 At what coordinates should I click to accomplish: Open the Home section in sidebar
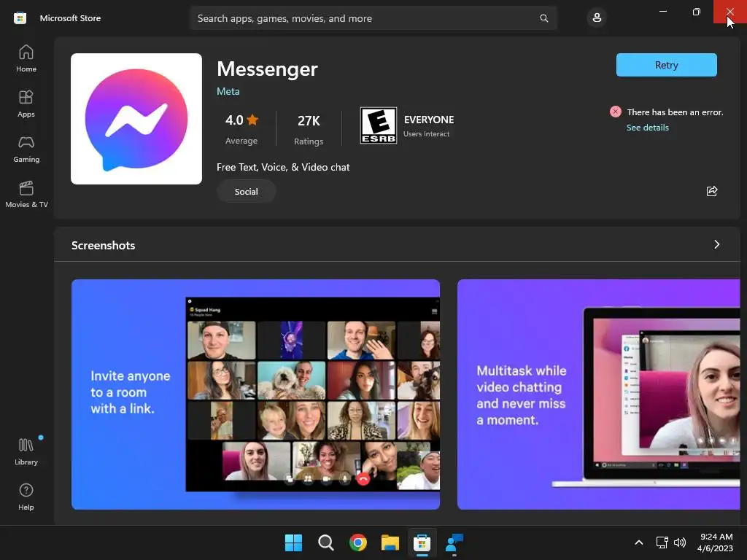(x=26, y=58)
